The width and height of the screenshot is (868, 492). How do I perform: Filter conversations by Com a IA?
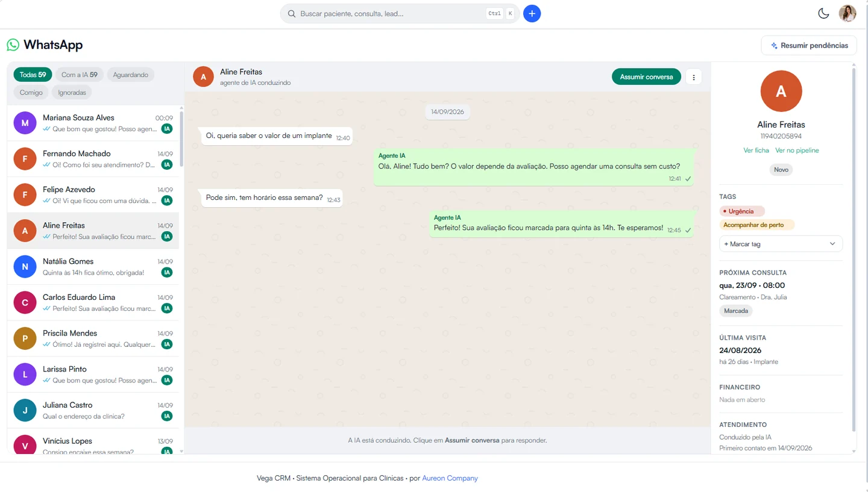coord(79,75)
